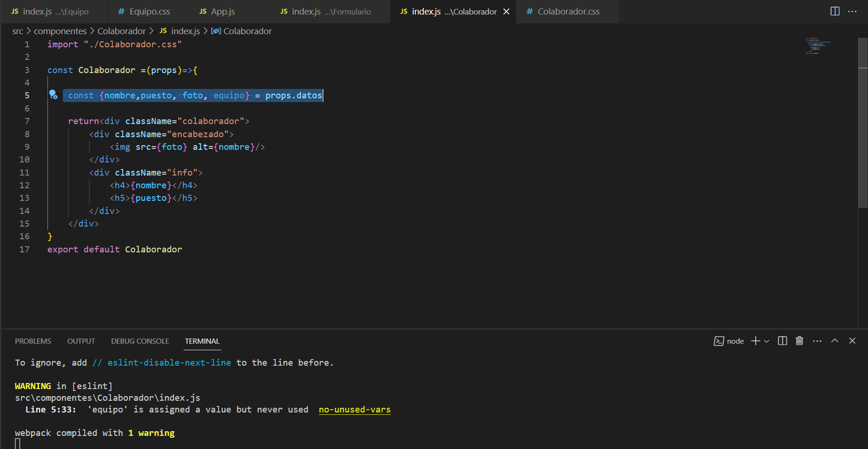868x449 pixels.
Task: Open terminal panel More Actions menu
Action: [x=817, y=341]
